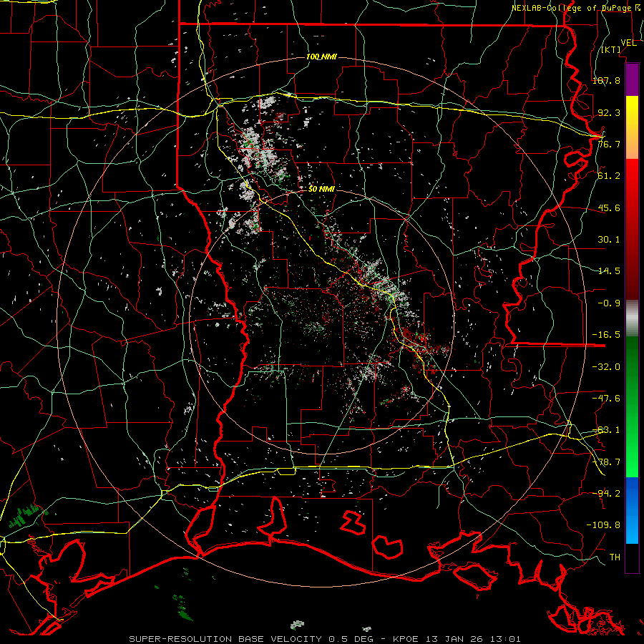
Task: Click the gray near-zero segment of color bar
Action: tap(632, 318)
